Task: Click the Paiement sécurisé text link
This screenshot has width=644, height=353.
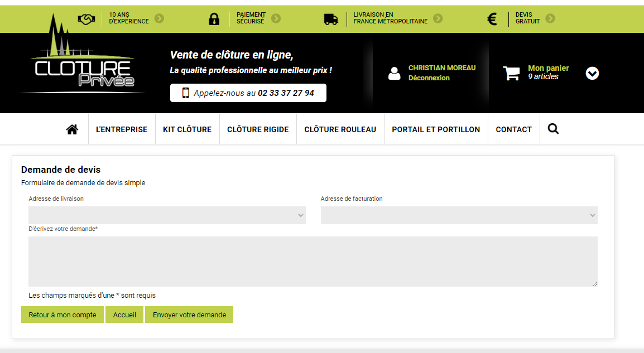Action: click(x=251, y=18)
